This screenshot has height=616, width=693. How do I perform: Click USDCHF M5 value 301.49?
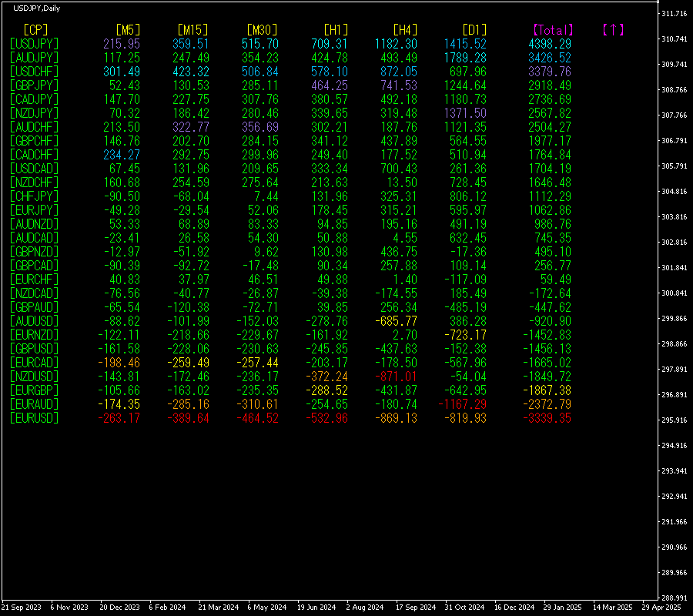tap(122, 72)
